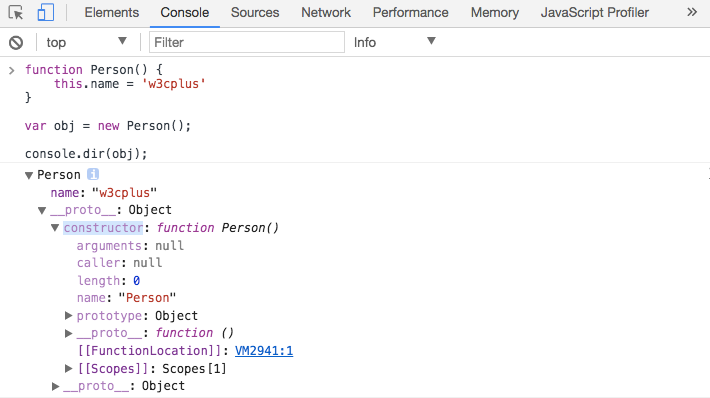Toggle the device toolbar icon
The width and height of the screenshot is (710, 398).
[x=45, y=12]
